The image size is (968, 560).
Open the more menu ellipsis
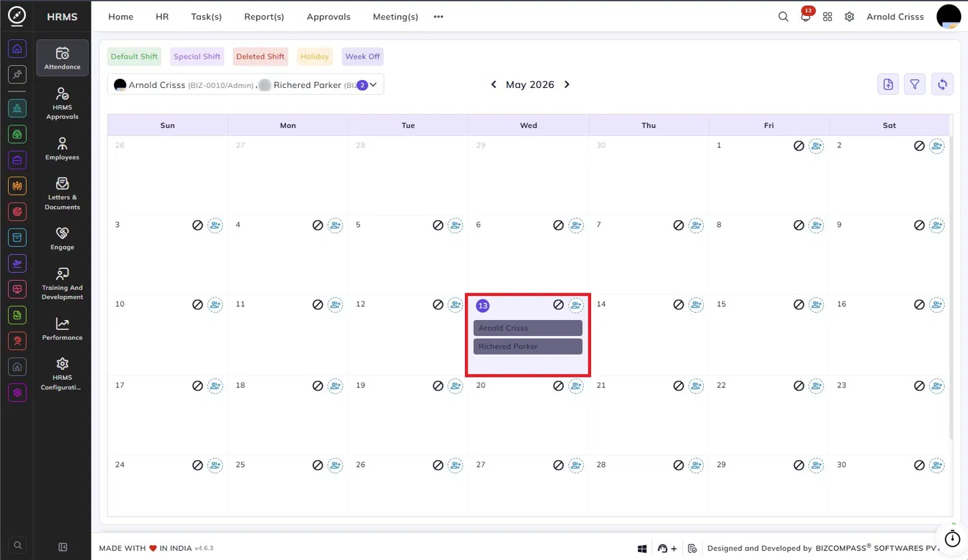coord(438,17)
